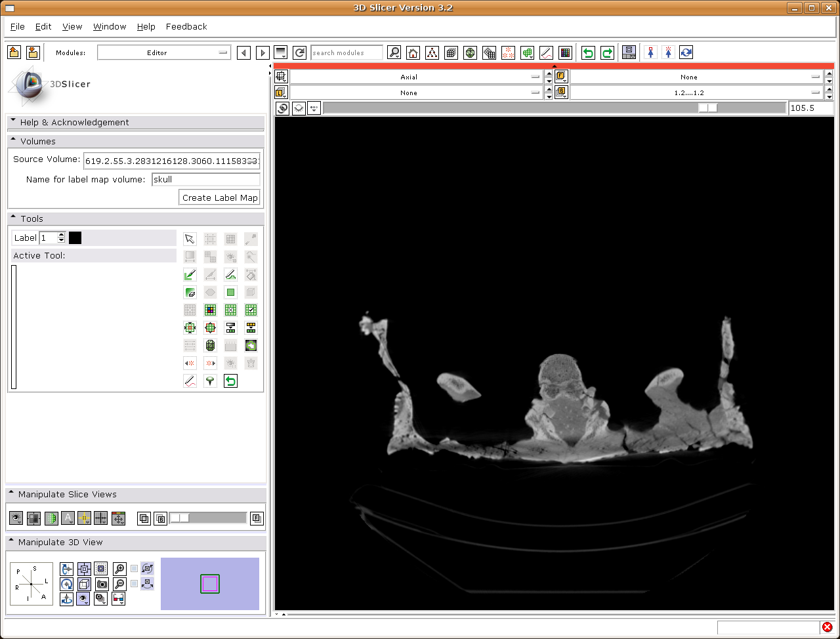
Task: Toggle the slice visibility eye in Manipulate Slice Views
Action: [x=16, y=518]
